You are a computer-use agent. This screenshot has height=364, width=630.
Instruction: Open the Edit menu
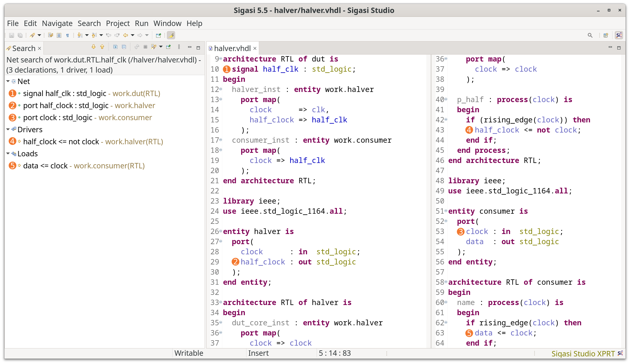(30, 23)
